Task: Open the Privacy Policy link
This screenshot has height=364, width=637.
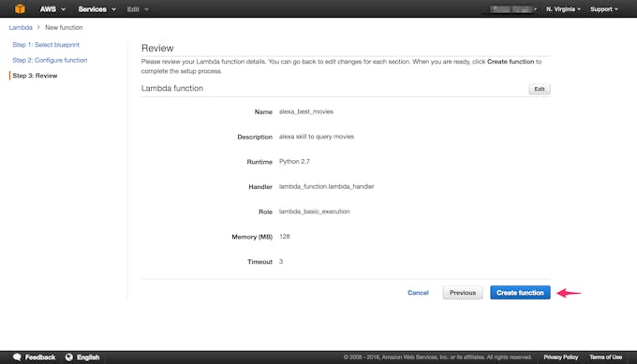Action: (x=560, y=357)
